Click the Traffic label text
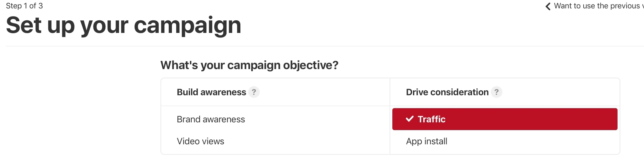This screenshot has height=164, width=644. pyautogui.click(x=431, y=119)
